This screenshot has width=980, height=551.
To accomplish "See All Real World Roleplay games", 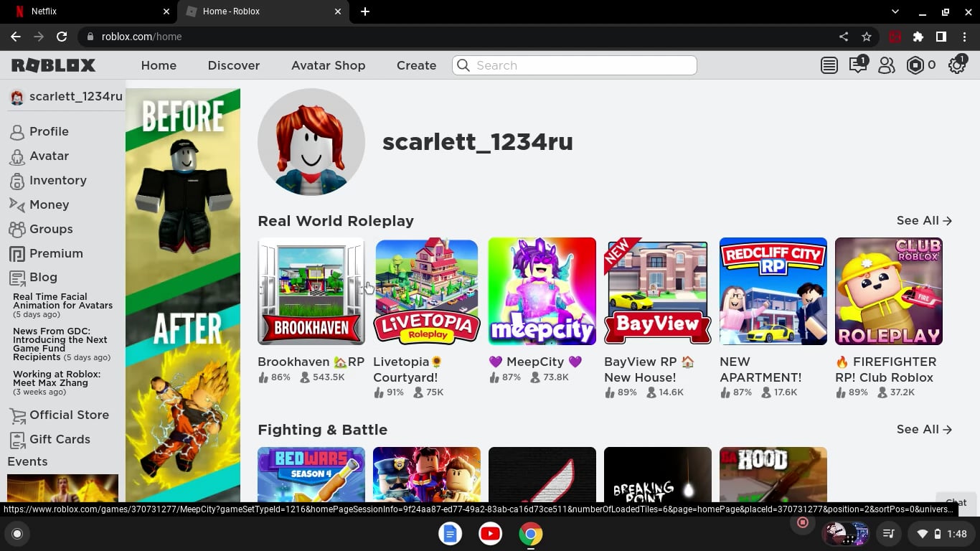I will [924, 221].
